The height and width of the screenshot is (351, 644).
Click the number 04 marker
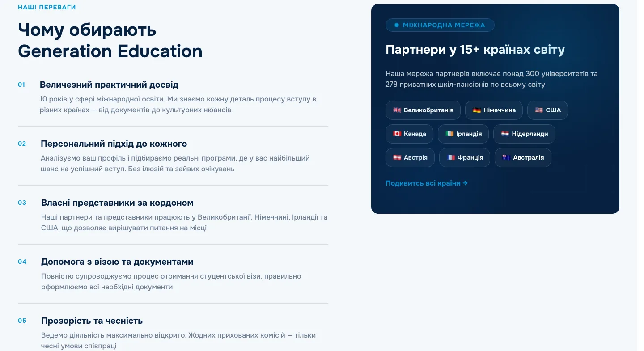click(x=22, y=262)
